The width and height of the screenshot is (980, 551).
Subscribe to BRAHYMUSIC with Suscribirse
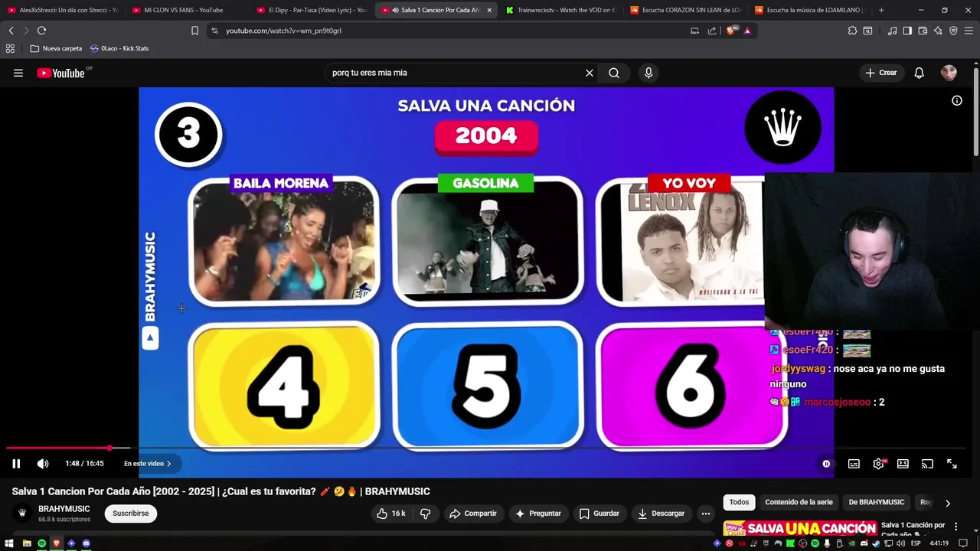pos(131,514)
